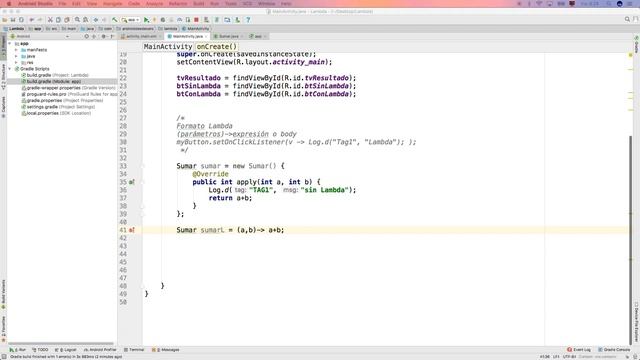The width and height of the screenshot is (640, 360).
Task: Select proguard-rules.pro file
Action: coord(69,94)
